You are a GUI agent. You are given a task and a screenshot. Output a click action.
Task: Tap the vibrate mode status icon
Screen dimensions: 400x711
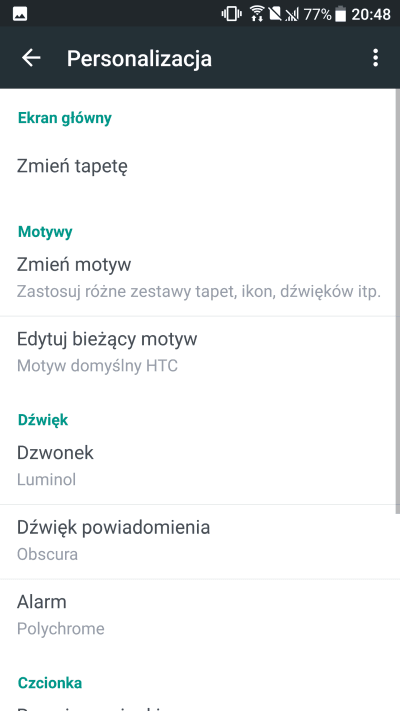click(231, 14)
